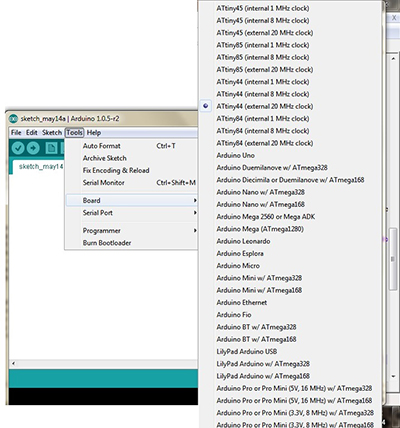Pick Arduino Pro Mini (5V, 16 MHz) ATmega168

pyautogui.click(x=294, y=401)
